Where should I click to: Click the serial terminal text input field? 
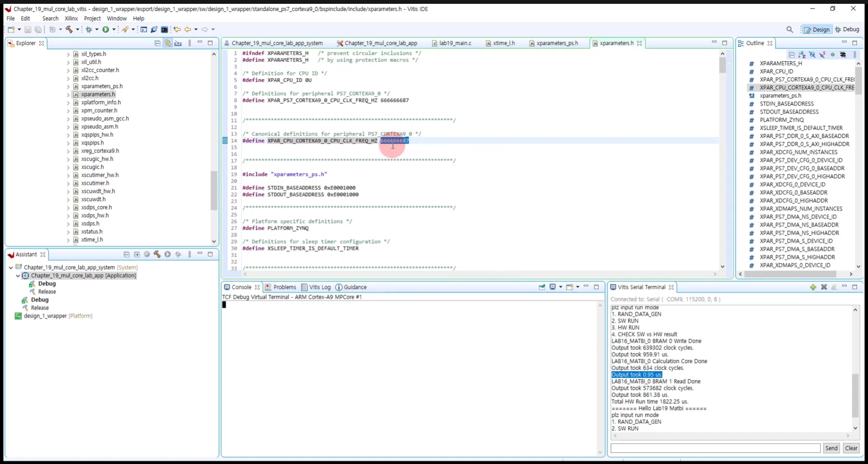715,448
